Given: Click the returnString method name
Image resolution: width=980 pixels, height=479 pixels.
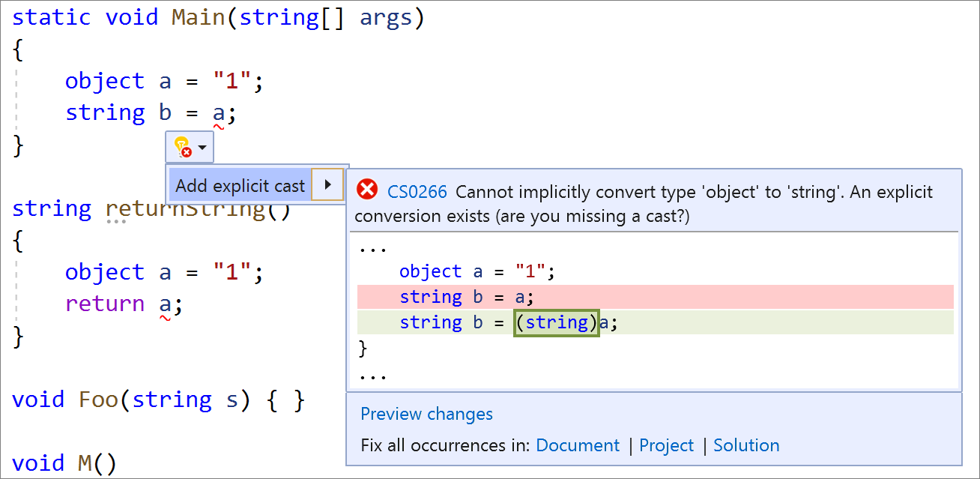Looking at the screenshot, I should click(186, 208).
